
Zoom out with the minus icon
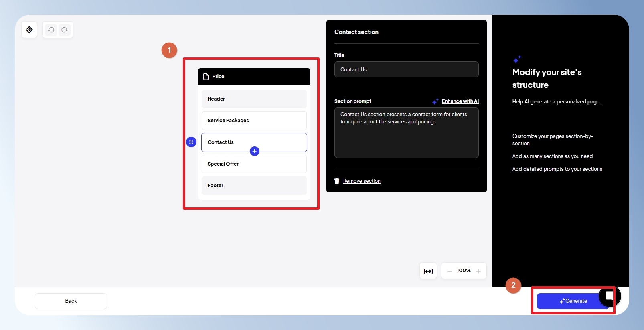(450, 271)
